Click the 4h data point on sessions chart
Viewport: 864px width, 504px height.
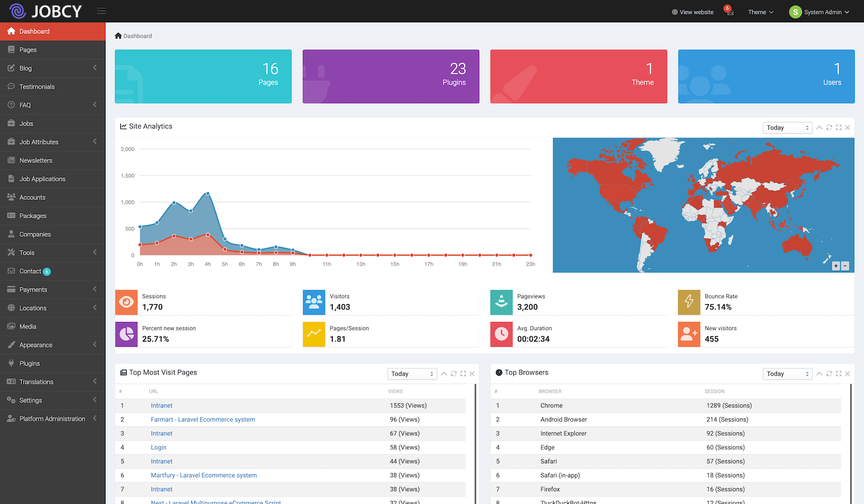coord(207,194)
